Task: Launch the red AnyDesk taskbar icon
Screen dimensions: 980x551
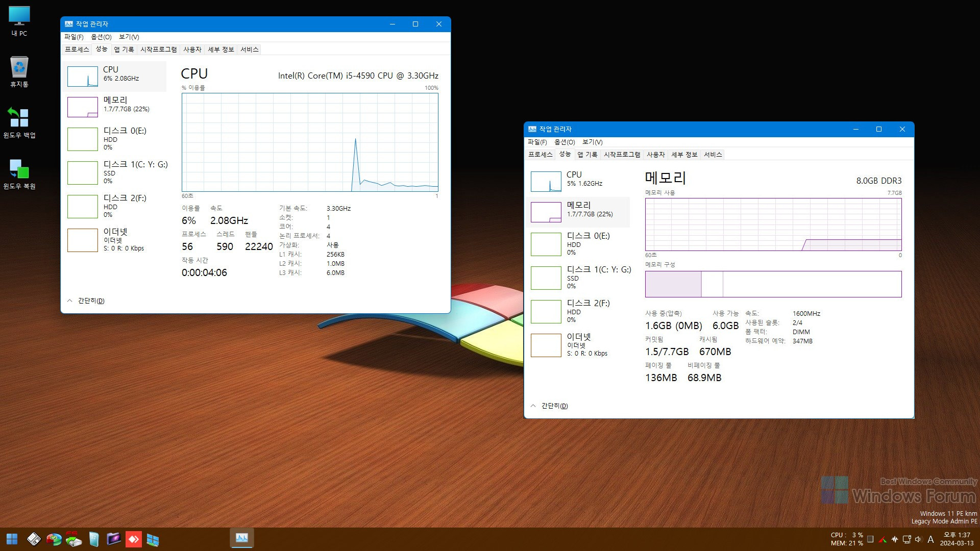Action: [x=134, y=539]
